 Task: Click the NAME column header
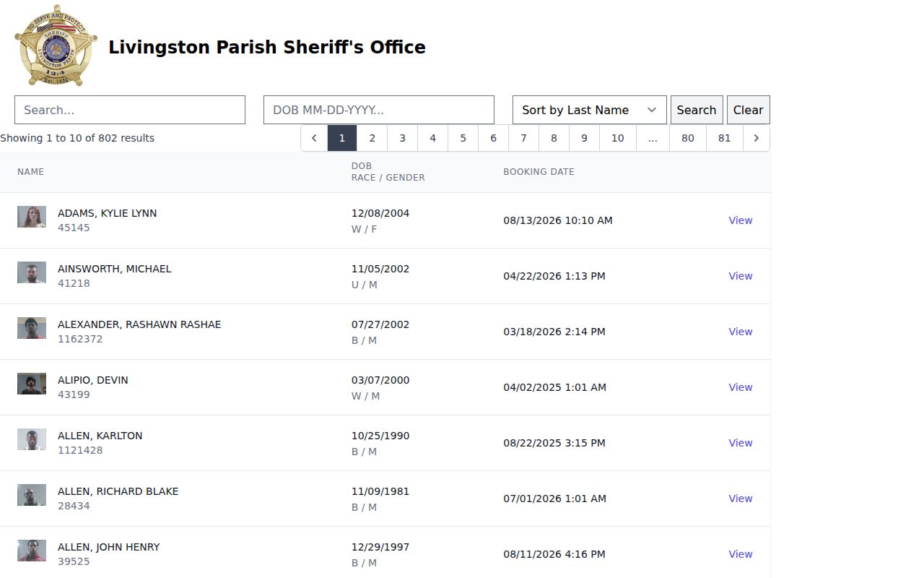(x=31, y=172)
